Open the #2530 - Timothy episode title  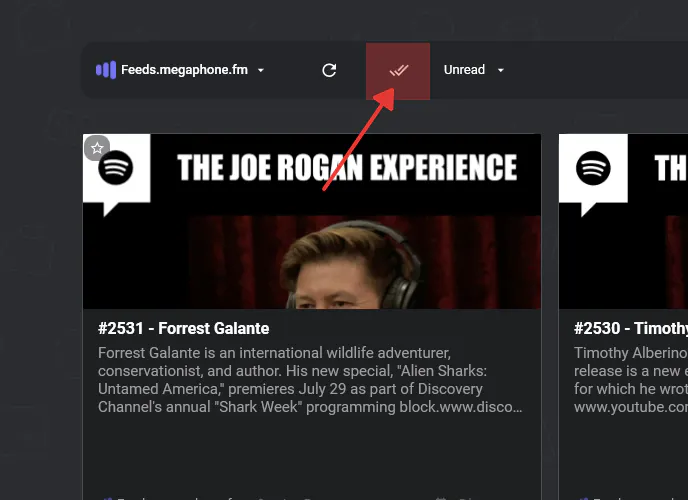pos(631,328)
